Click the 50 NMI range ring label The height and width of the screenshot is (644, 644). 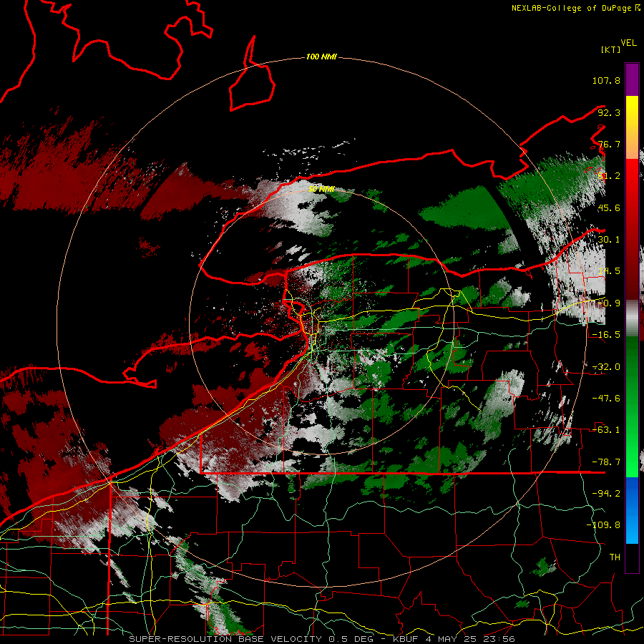coord(321,190)
